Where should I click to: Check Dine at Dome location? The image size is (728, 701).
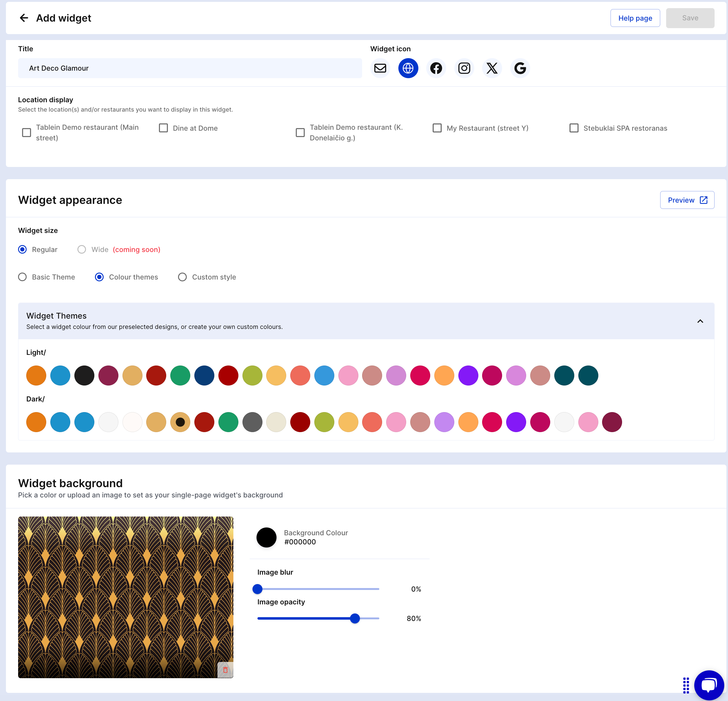click(163, 128)
